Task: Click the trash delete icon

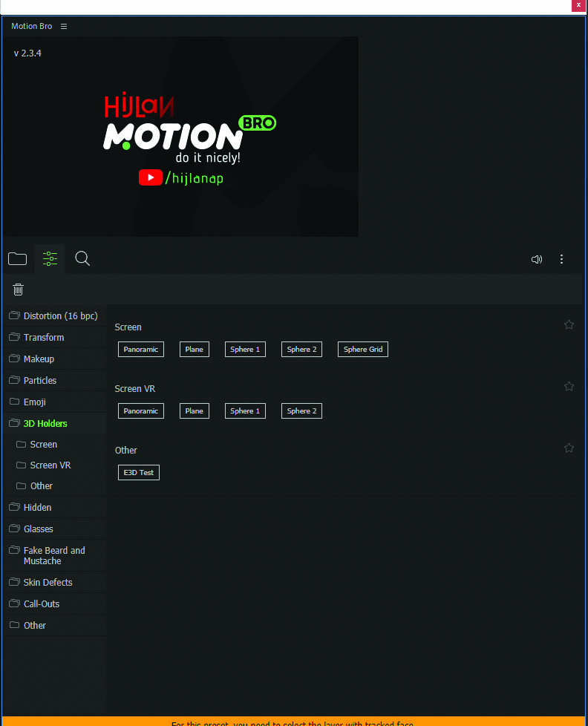Action: click(x=18, y=290)
